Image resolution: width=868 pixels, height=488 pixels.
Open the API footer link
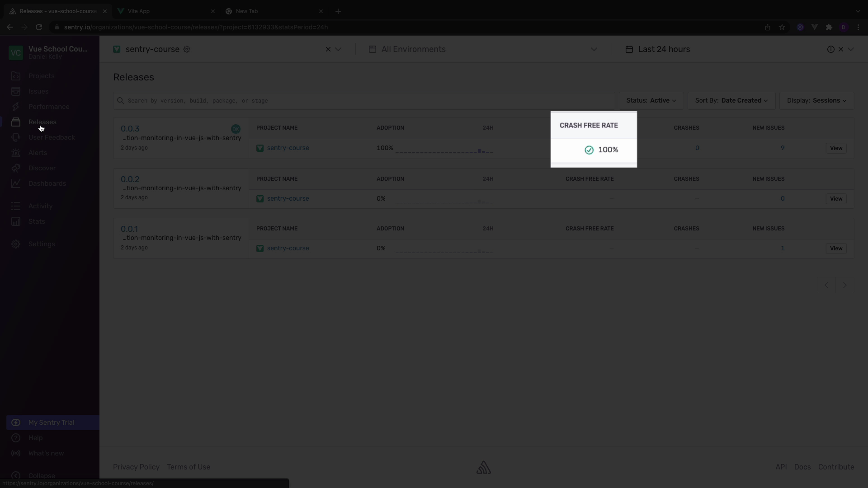781,467
